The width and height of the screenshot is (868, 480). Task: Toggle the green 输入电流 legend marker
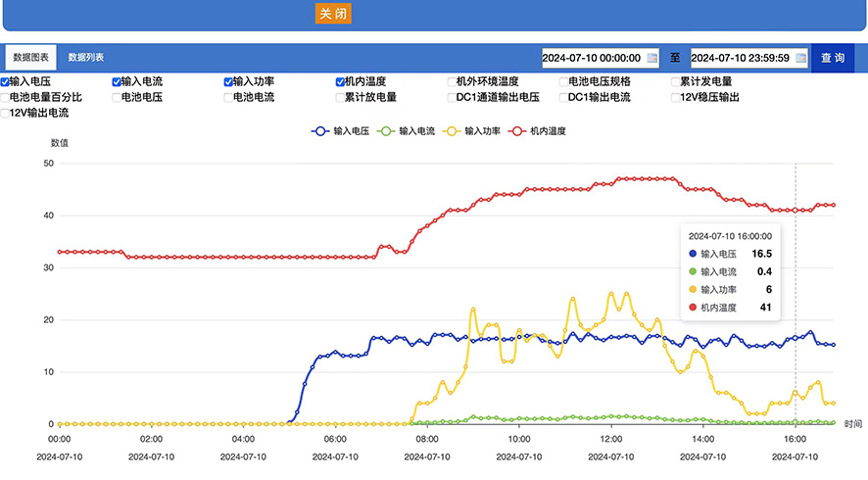(386, 131)
